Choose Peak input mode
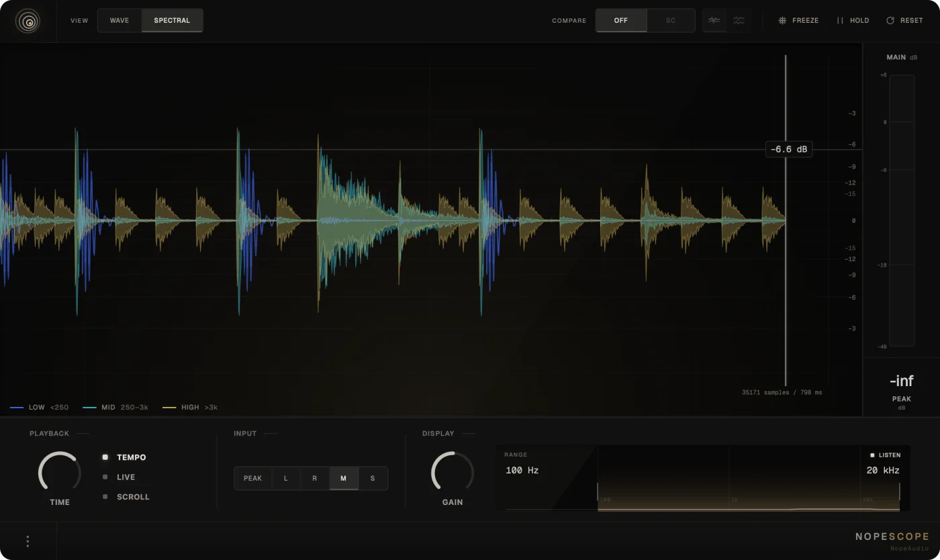This screenshot has height=560, width=940. [253, 479]
